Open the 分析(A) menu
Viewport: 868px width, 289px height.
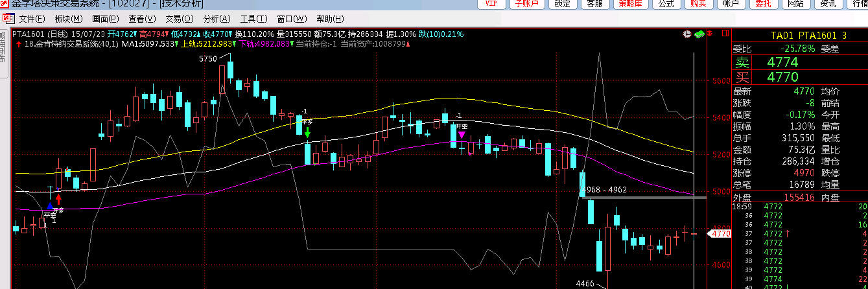tap(217, 19)
